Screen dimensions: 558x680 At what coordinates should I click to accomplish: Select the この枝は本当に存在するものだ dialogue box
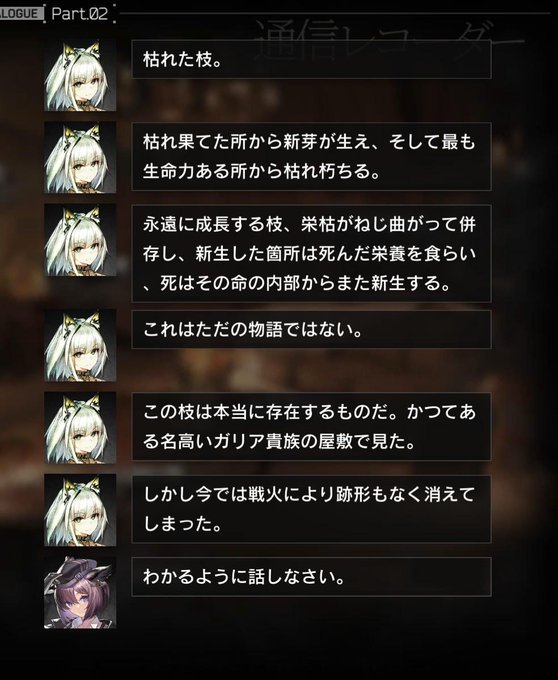click(311, 427)
